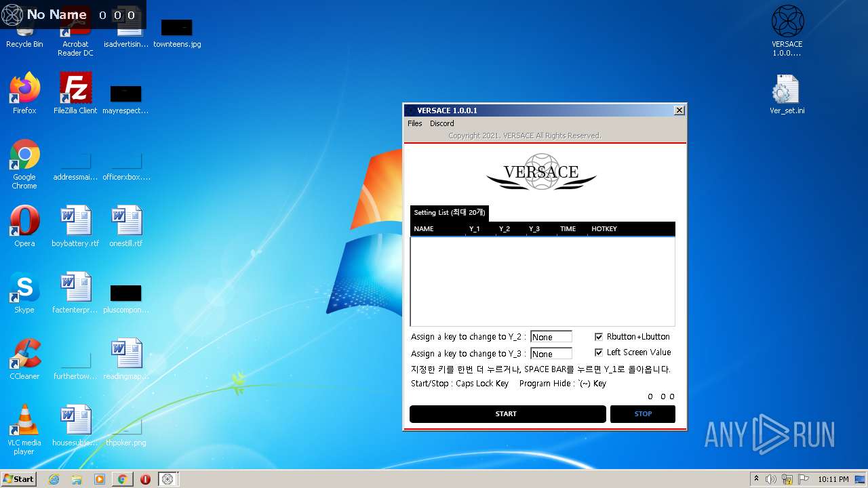The image size is (868, 488).
Task: Select factenterpr... Word document icon
Action: click(75, 293)
